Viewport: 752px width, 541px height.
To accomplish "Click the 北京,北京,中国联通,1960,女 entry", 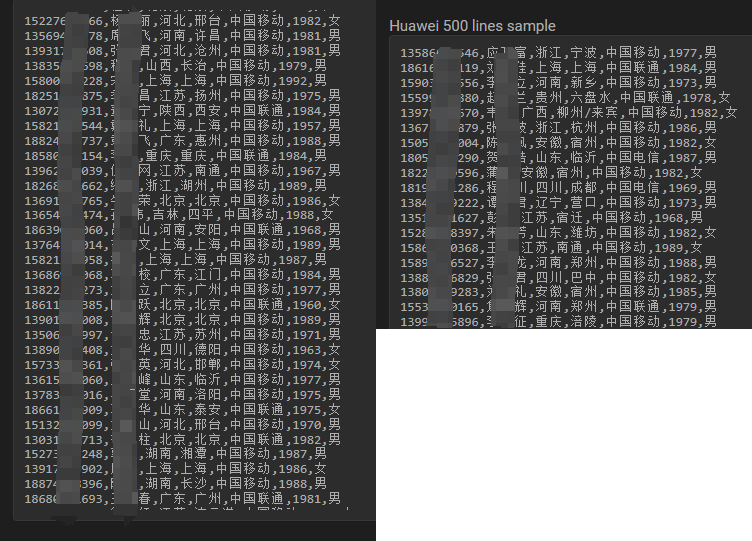I will pyautogui.click(x=182, y=305).
